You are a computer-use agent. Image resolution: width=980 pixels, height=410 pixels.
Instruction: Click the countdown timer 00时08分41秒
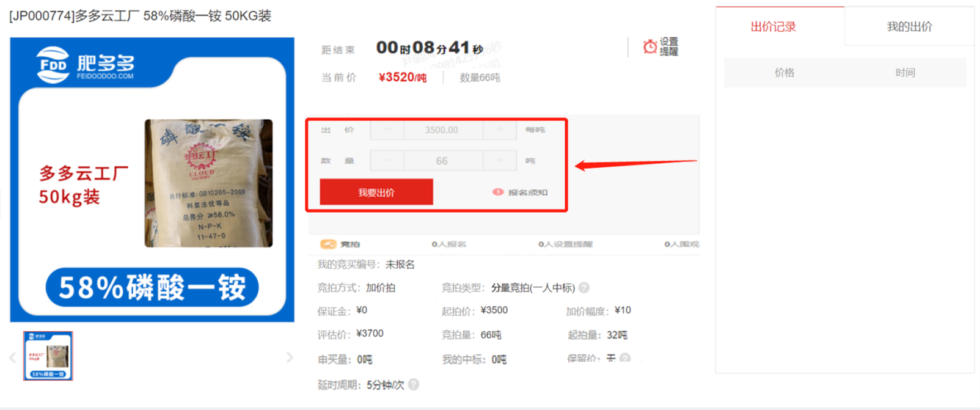[430, 48]
